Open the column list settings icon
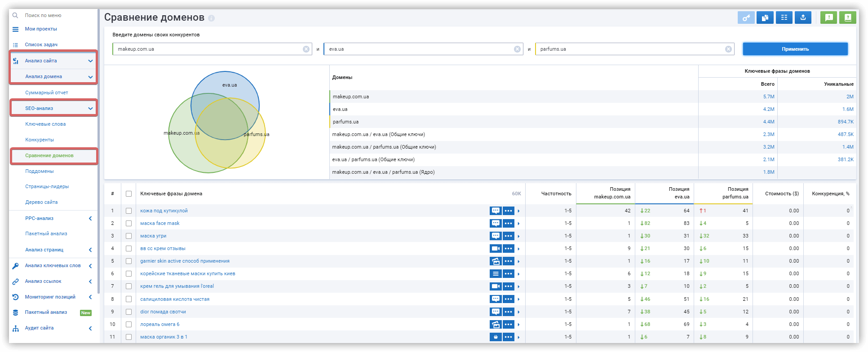This screenshot has height=352, width=868. coord(784,18)
